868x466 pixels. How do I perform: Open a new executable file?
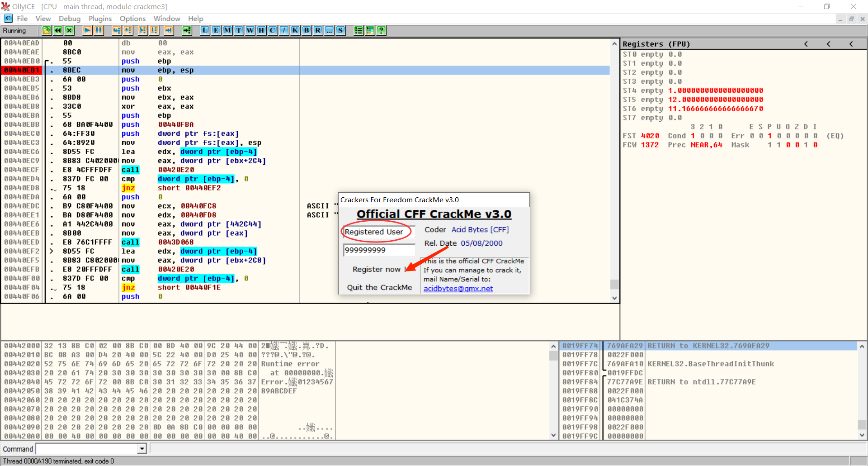tap(47, 30)
